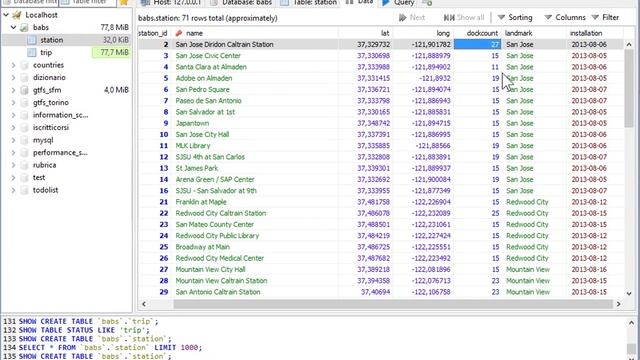Click the gtfs_sfm database icon
Image resolution: width=640 pixels, height=360 pixels.
pos(24,90)
